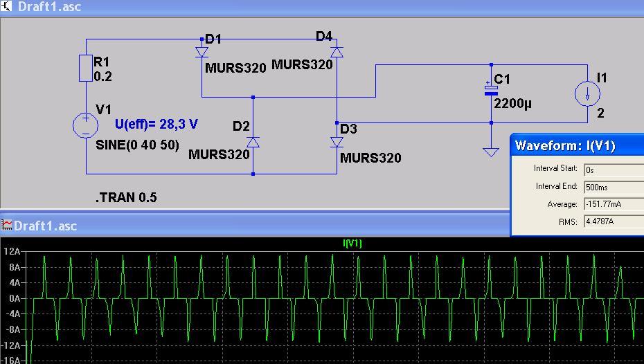Click the Interval Start field
The height and width of the screenshot is (364, 644).
[x=614, y=170]
